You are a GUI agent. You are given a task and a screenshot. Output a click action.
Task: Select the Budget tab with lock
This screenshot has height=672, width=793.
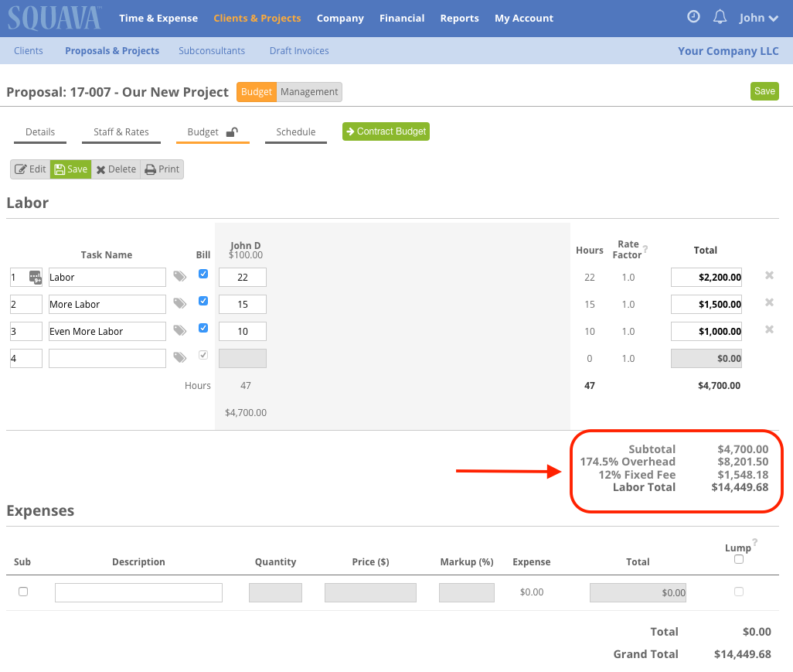213,132
